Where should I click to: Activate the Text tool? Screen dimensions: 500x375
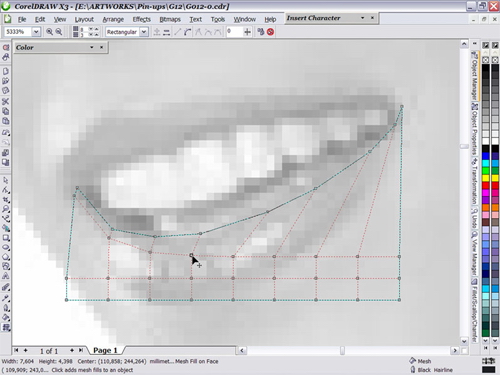click(x=6, y=276)
